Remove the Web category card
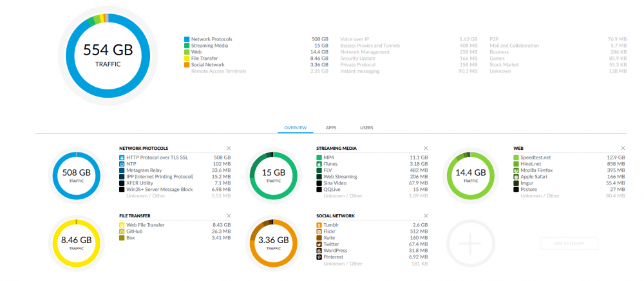644x281 pixels. point(623,148)
